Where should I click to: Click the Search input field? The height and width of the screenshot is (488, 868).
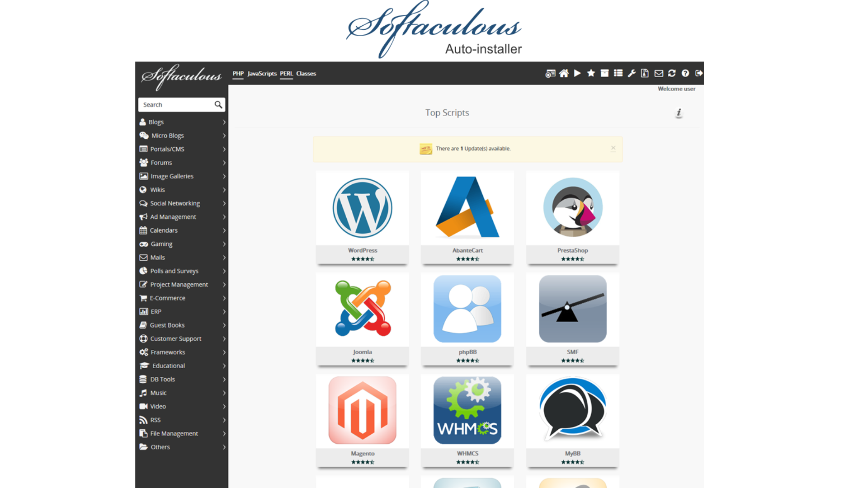pyautogui.click(x=176, y=104)
